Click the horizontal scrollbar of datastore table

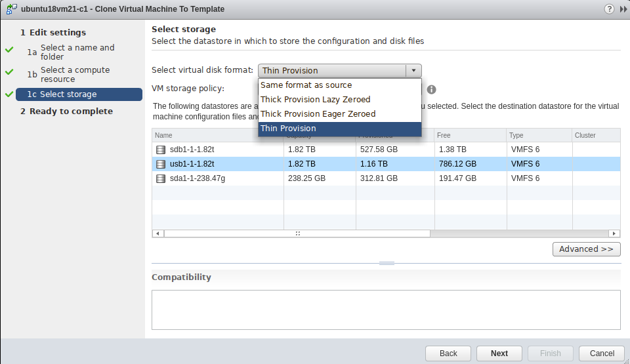click(297, 233)
